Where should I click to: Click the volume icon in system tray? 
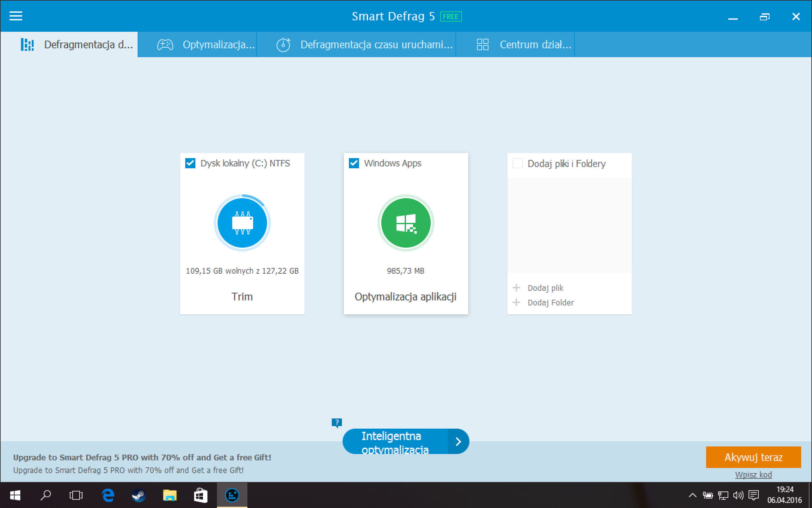tap(738, 495)
